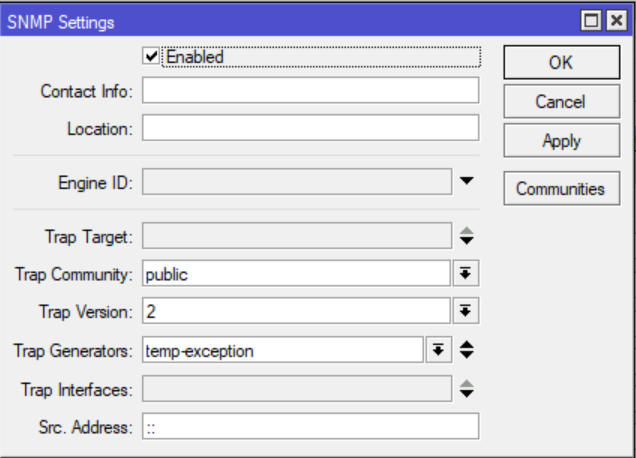Select the temp-exception field

(x=282, y=350)
